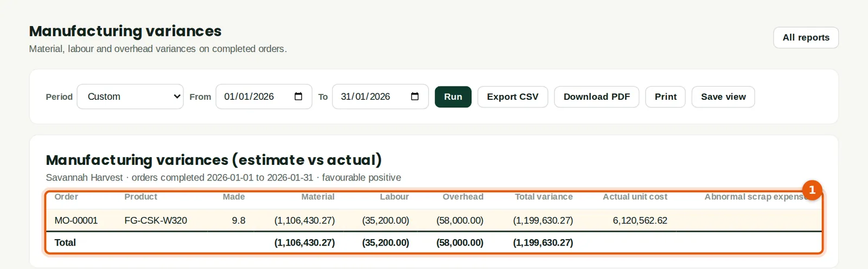Download the report as PDF

tap(597, 97)
